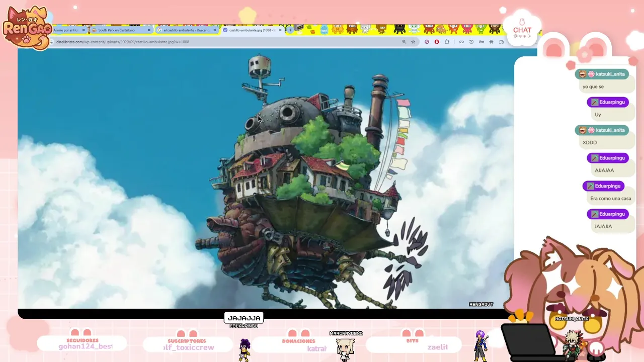Click the katsuki_anita name above 'yo que se'

[x=610, y=74]
